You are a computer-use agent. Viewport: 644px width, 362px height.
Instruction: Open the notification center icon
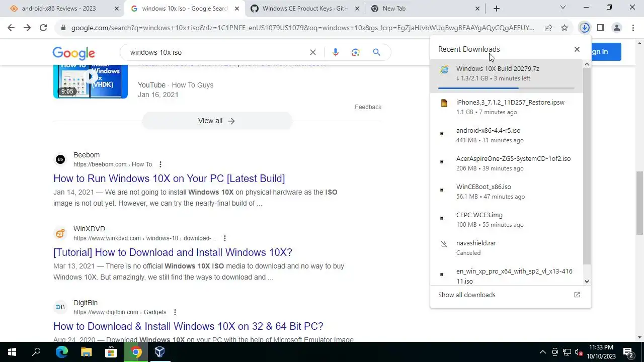click(628, 352)
